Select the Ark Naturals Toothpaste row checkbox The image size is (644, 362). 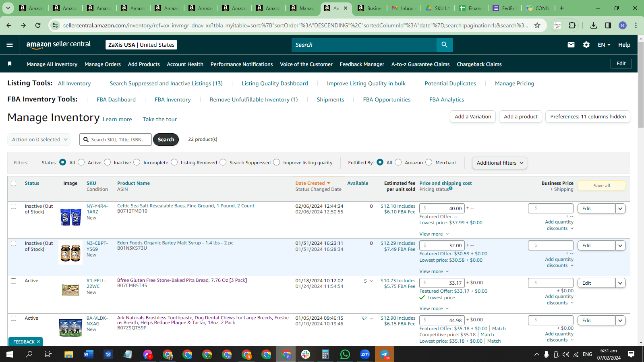(x=14, y=318)
